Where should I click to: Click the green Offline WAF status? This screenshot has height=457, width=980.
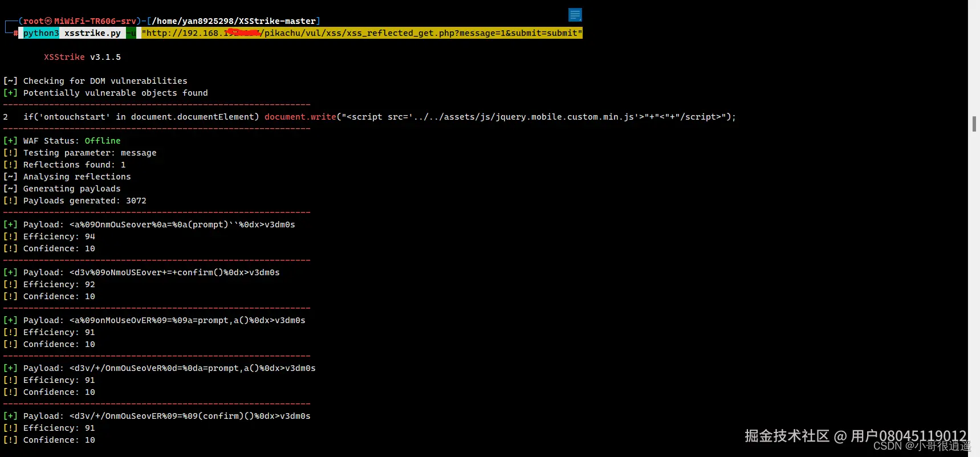103,141
